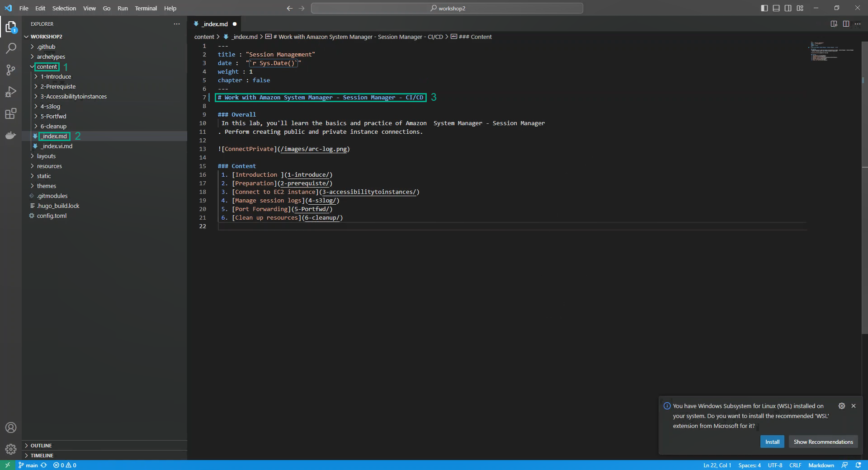Viewport: 868px width, 470px height.
Task: Click the Go Back arrow
Action: [x=290, y=8]
